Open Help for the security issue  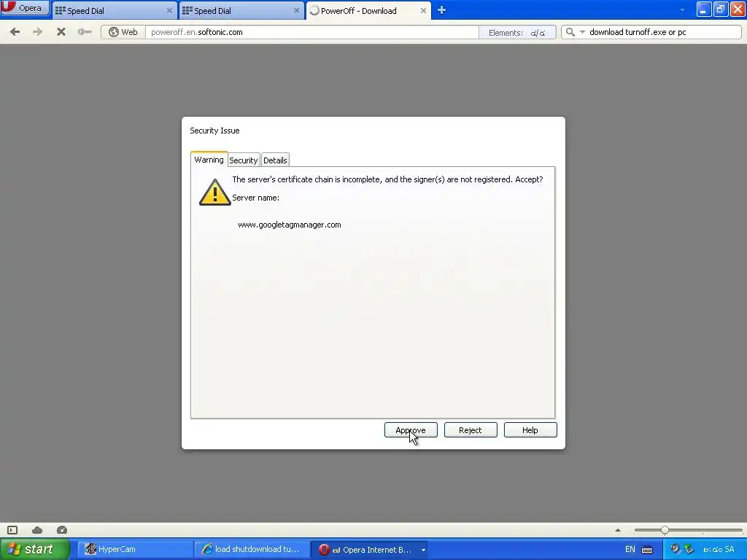pyautogui.click(x=530, y=430)
